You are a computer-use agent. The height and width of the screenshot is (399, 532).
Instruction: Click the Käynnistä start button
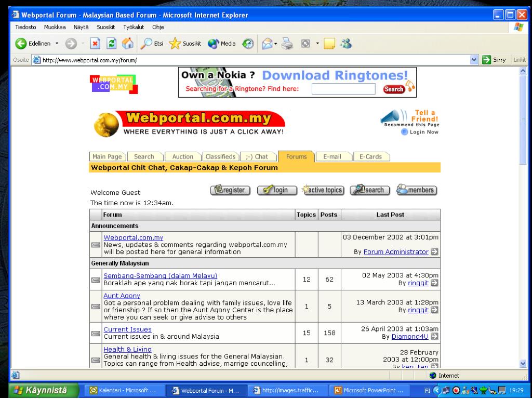[44, 390]
